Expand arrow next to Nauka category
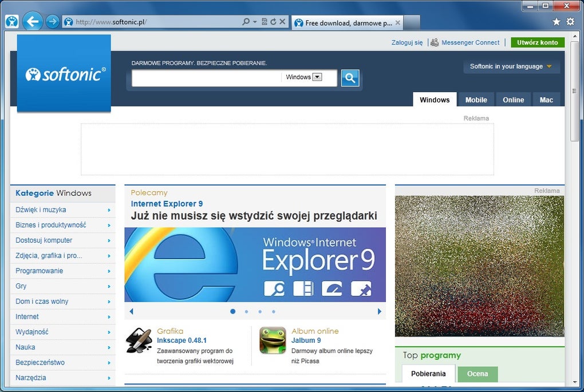 [x=109, y=347]
